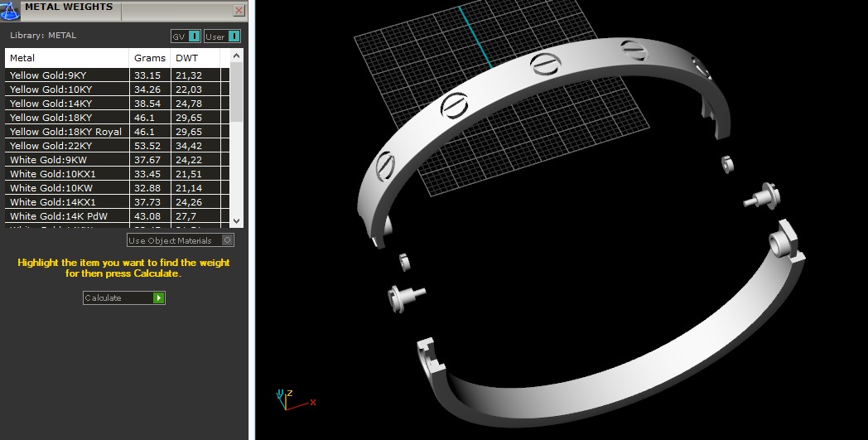
Task: Select the Yellow Gold:9KY row
Action: [x=117, y=75]
